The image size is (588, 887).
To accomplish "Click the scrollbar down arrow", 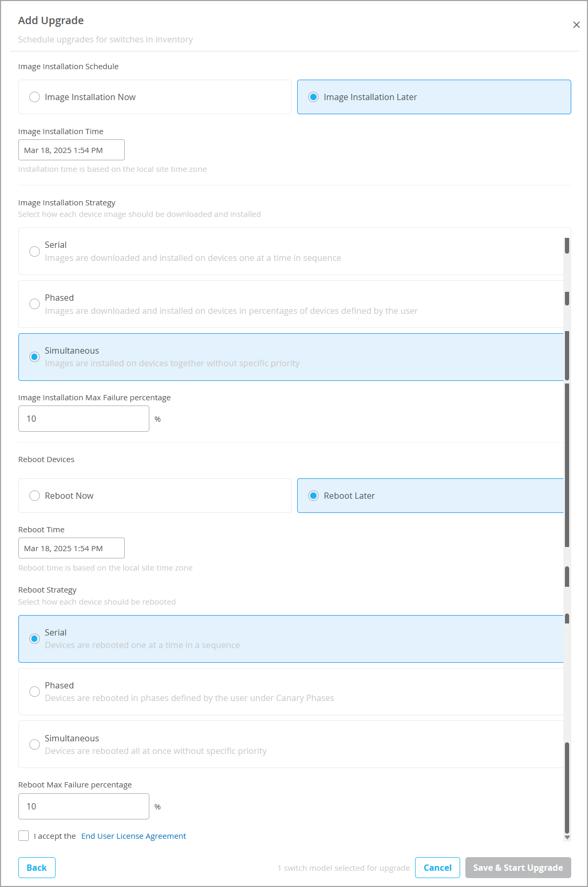I will pyautogui.click(x=567, y=837).
